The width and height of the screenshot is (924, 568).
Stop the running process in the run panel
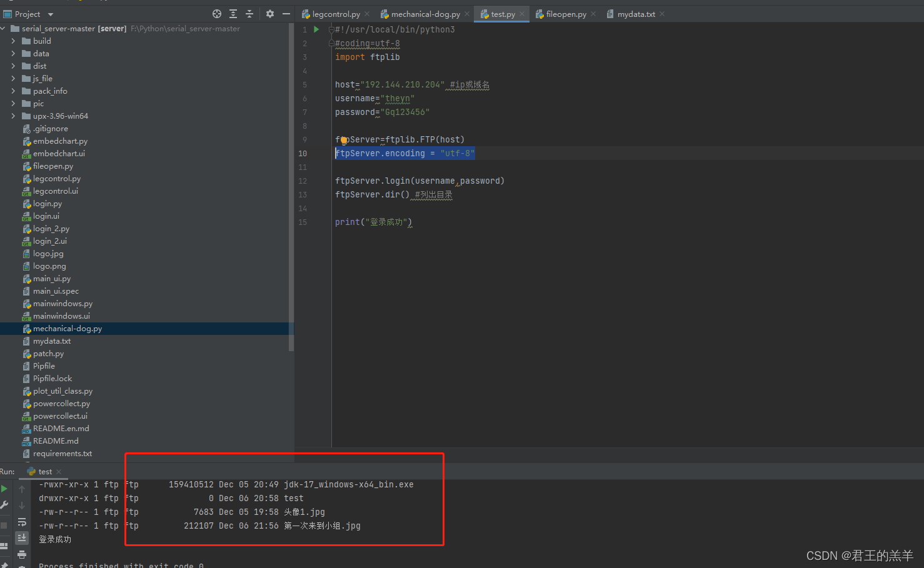(4, 524)
